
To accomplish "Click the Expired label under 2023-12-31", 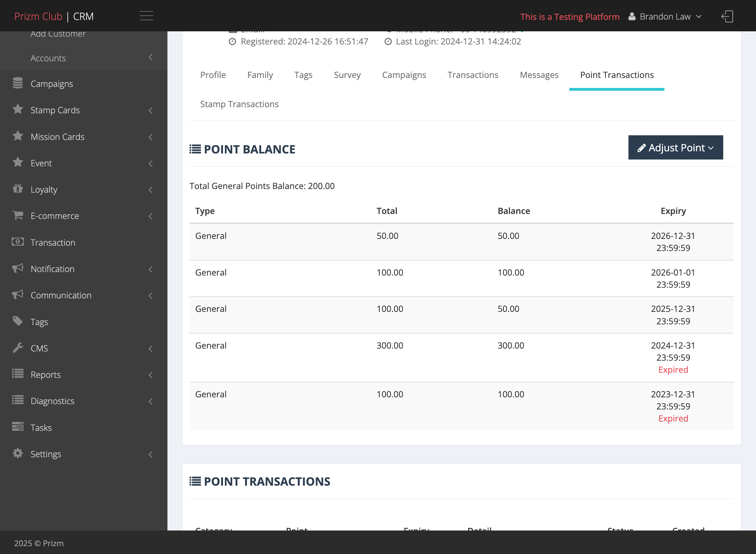I will [673, 418].
